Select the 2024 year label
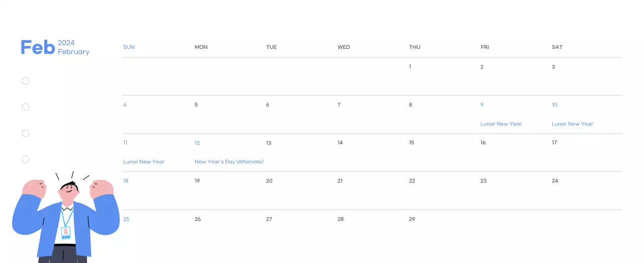 (x=66, y=43)
